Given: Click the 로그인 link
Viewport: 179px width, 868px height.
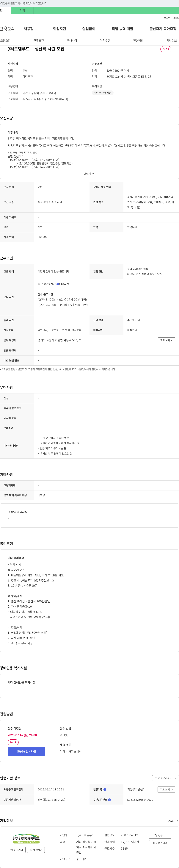Looking at the screenshot, I should tap(167, 18).
